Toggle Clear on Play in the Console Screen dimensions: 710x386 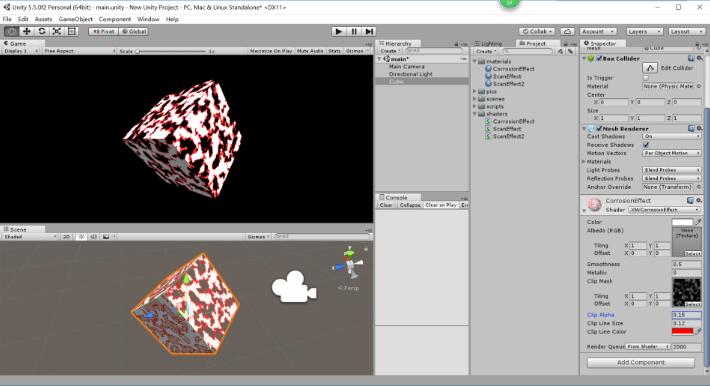click(441, 205)
